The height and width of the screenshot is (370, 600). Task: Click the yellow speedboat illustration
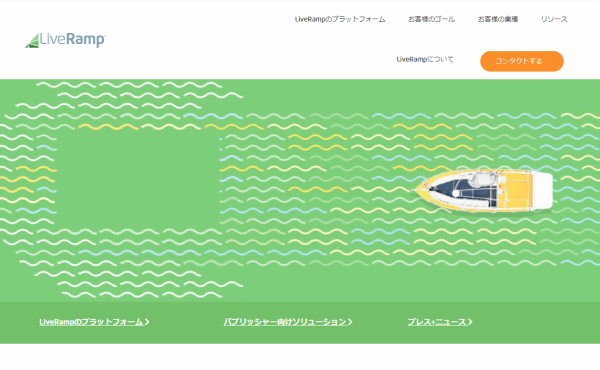(484, 190)
